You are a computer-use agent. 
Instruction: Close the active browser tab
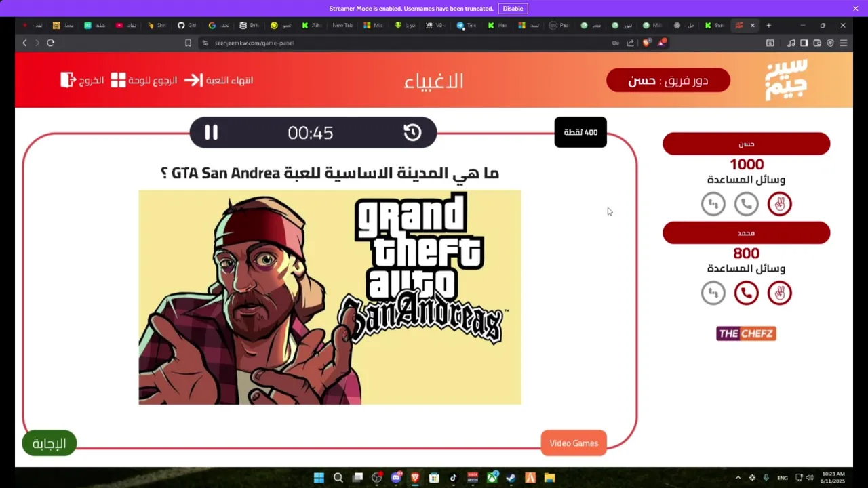click(752, 25)
